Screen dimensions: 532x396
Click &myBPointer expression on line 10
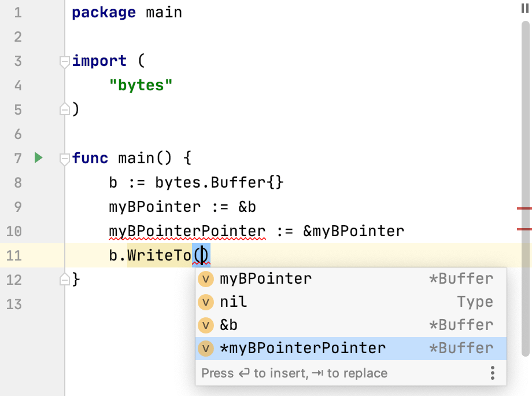pyautogui.click(x=353, y=232)
